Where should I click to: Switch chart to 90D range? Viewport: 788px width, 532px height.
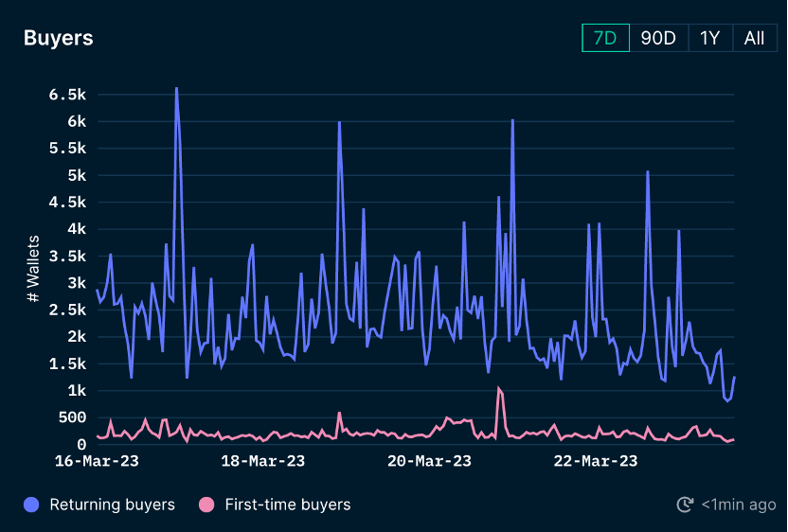(x=658, y=38)
